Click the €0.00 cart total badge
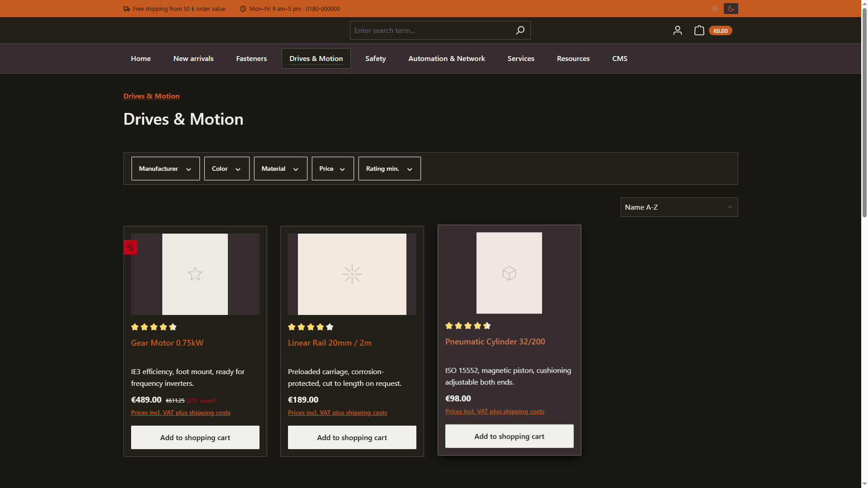Viewport: 868px width, 488px height. (720, 31)
